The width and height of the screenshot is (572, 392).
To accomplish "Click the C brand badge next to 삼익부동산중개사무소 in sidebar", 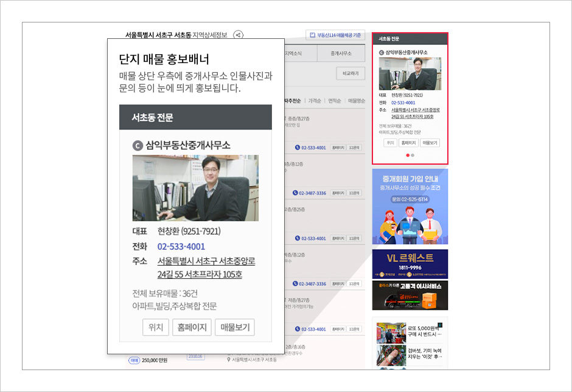I will click(381, 53).
